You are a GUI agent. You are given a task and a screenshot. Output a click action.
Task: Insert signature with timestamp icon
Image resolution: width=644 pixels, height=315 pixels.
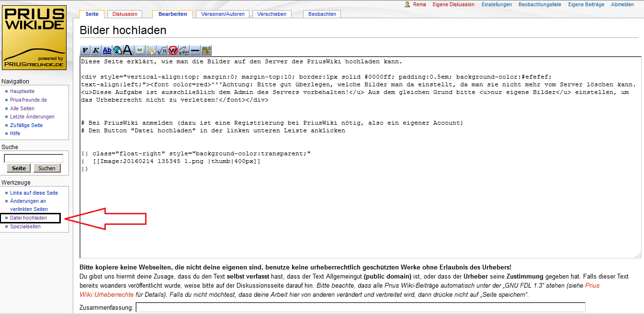pos(184,50)
